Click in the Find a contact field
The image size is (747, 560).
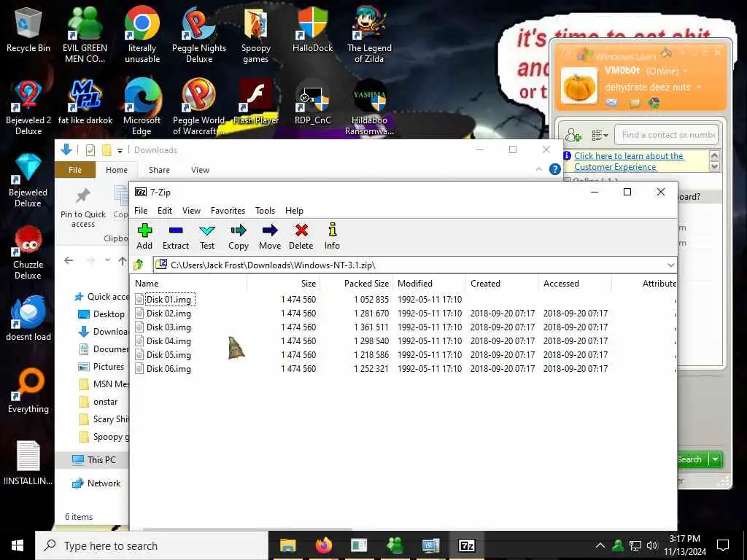[667, 135]
